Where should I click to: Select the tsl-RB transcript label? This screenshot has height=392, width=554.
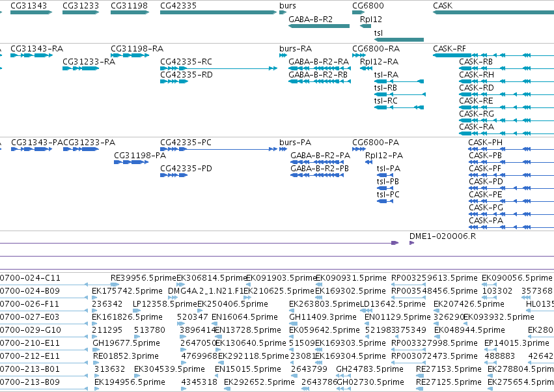(x=385, y=88)
